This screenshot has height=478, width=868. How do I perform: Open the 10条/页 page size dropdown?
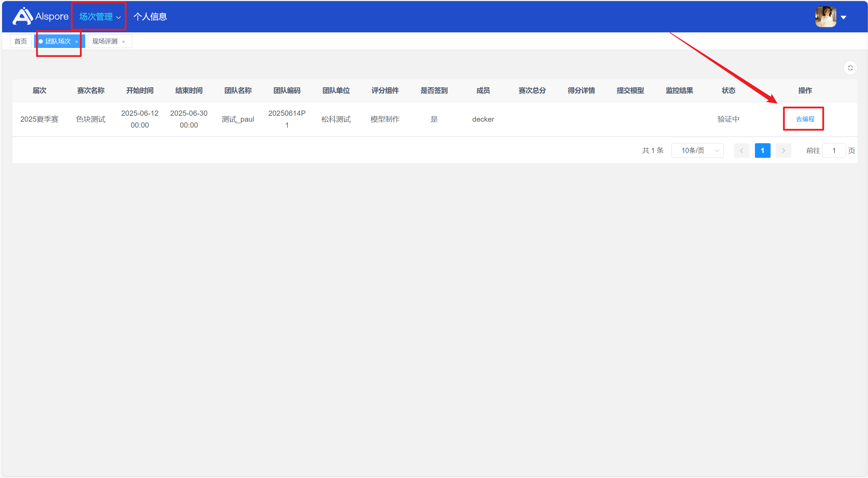[x=697, y=151]
